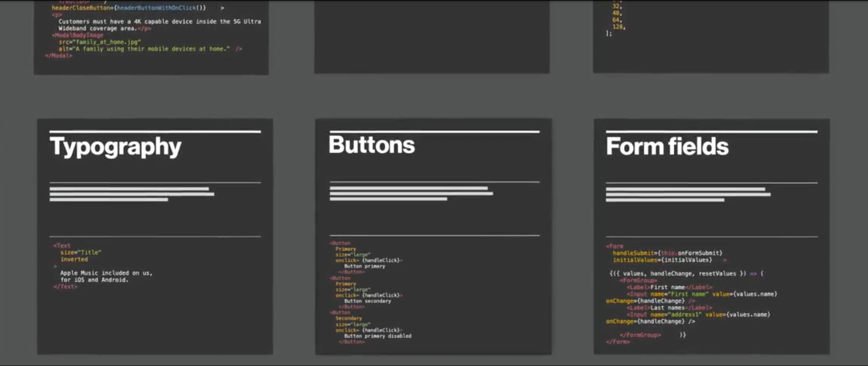Viewport: 868px width, 366px height.
Task: Select the "</Text>" closing tag
Action: [x=65, y=286]
